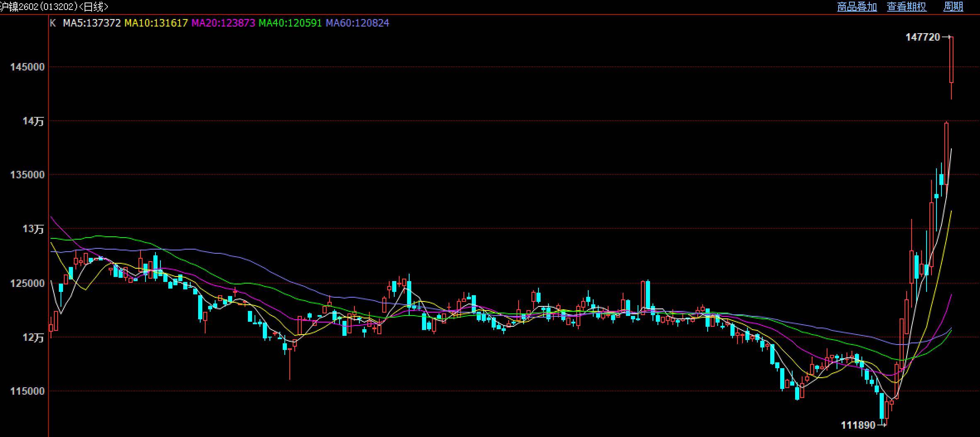Click the 115000 price axis label
Image resolution: width=980 pixels, height=437 pixels.
[27, 391]
